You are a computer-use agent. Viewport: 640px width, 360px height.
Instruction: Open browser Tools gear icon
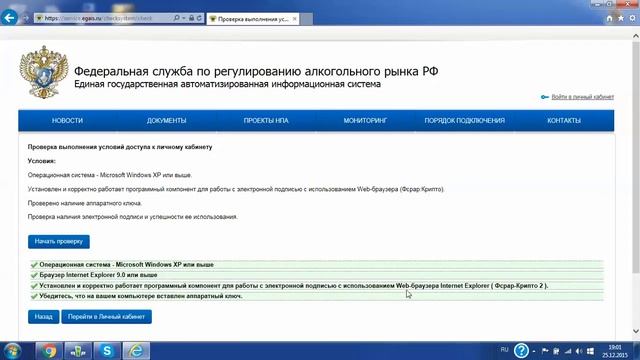633,18
